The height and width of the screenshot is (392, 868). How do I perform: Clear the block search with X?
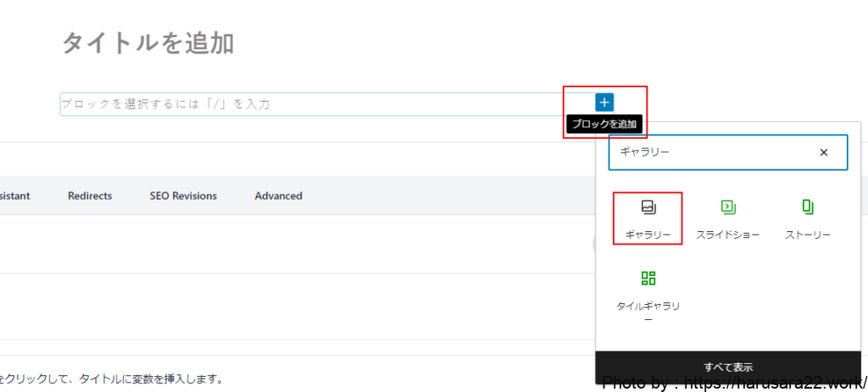point(823,152)
